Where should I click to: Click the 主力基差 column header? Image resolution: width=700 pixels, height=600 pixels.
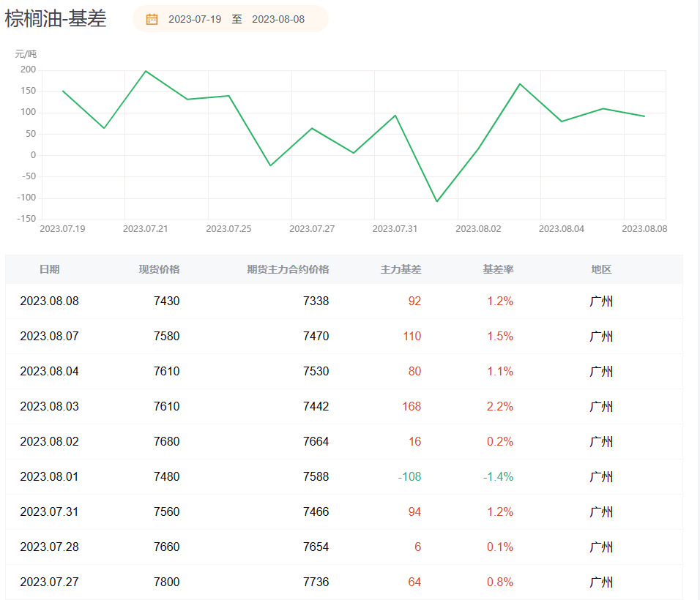pos(401,269)
